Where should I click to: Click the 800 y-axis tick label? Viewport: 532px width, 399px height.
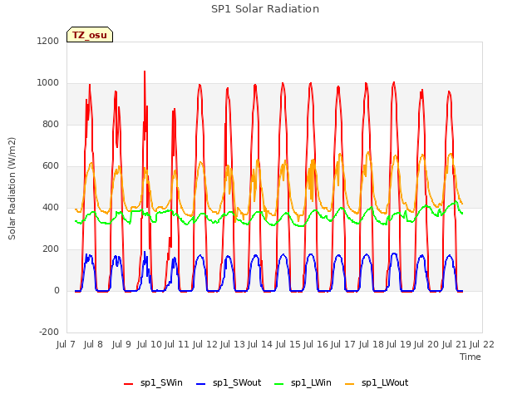click(x=51, y=124)
